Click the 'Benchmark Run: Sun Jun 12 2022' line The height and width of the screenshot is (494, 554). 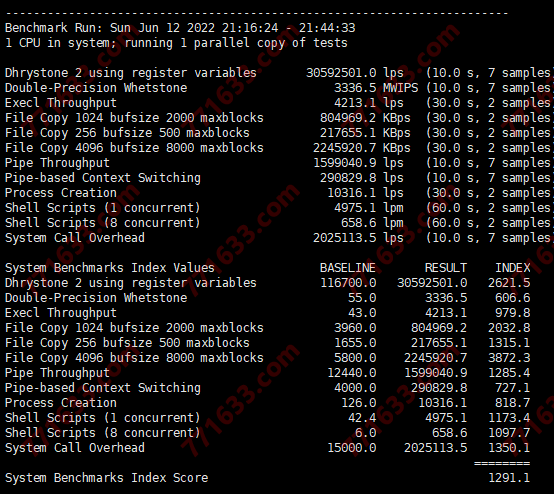tap(180, 28)
